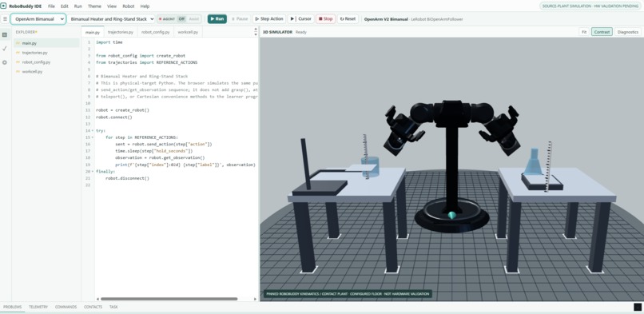Open the TELEMETRY bottom panel tab
The width and height of the screenshot is (644, 314).
(x=38, y=307)
